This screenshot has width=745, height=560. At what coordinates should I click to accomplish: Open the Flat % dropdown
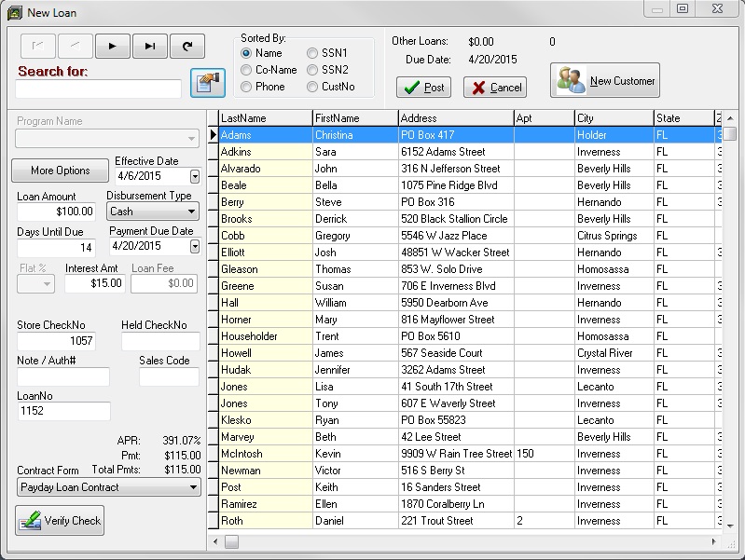47,284
